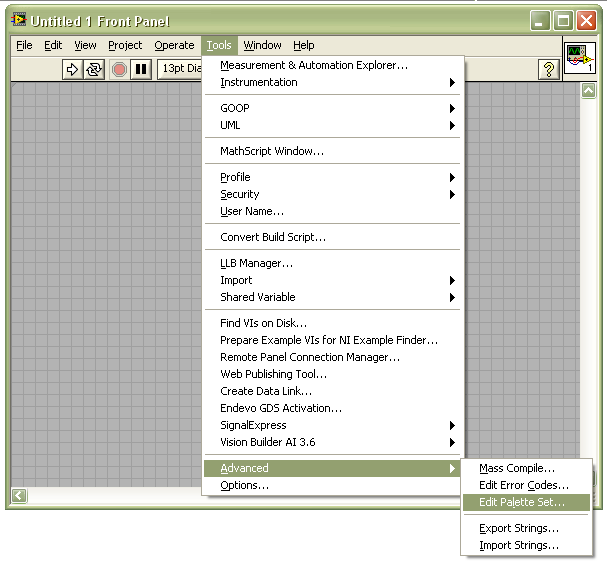Expand the Profile submenu
The width and height of the screenshot is (609, 564).
(x=332, y=177)
